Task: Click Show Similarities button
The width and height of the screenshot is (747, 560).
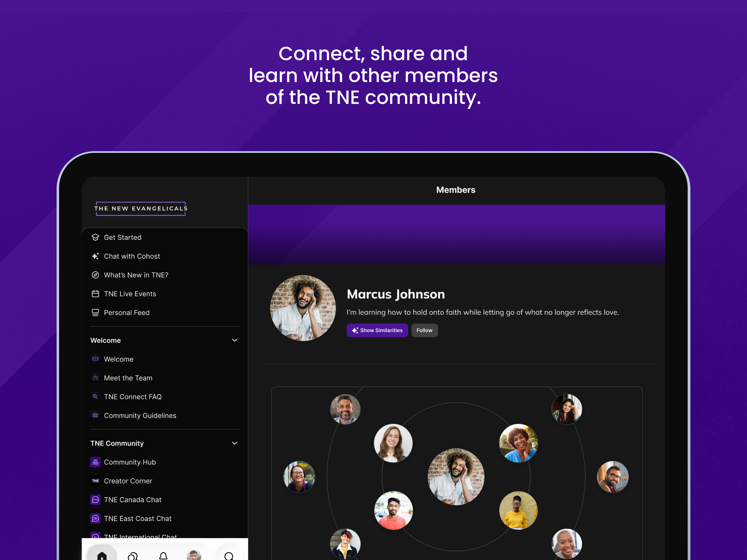Action: click(377, 330)
